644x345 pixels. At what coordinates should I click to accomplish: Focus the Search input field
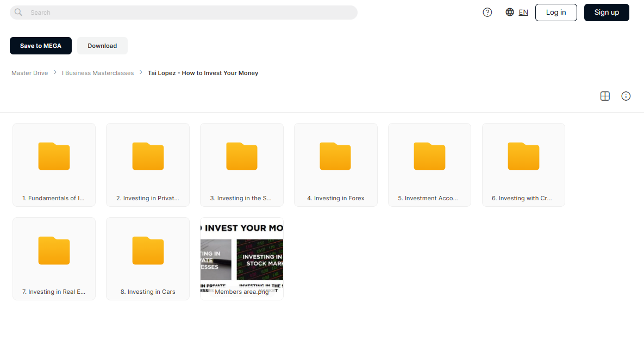click(184, 13)
